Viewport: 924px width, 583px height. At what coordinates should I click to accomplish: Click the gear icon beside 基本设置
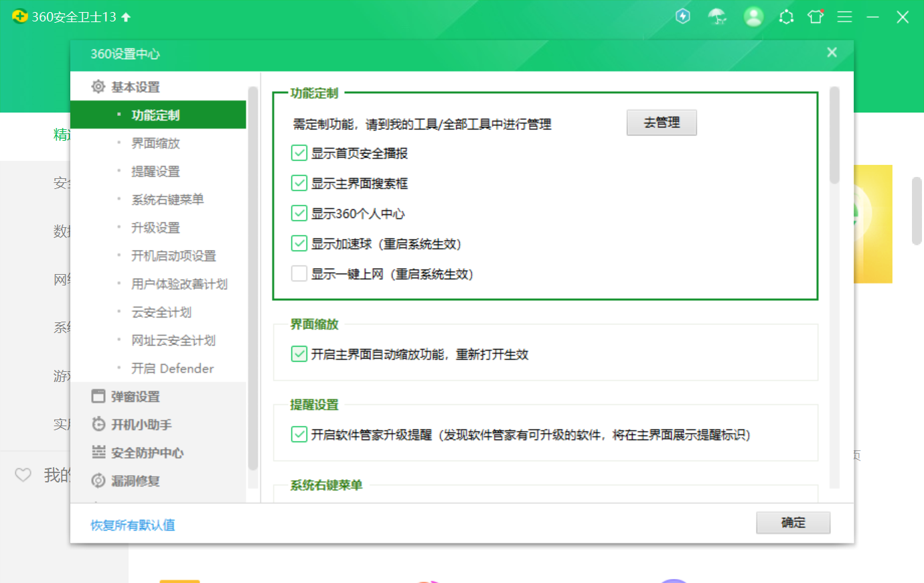(x=98, y=86)
